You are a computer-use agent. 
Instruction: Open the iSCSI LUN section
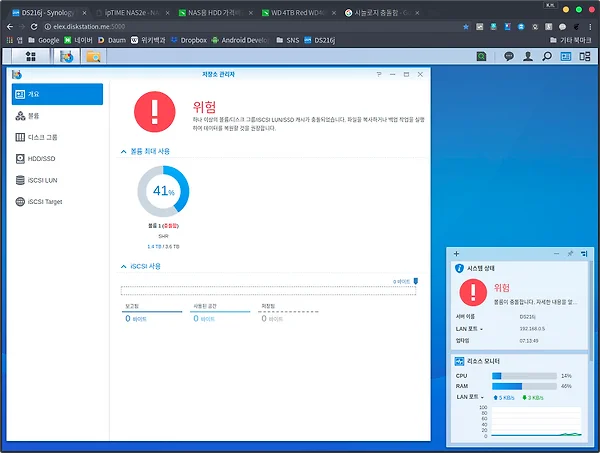pyautogui.click(x=43, y=180)
